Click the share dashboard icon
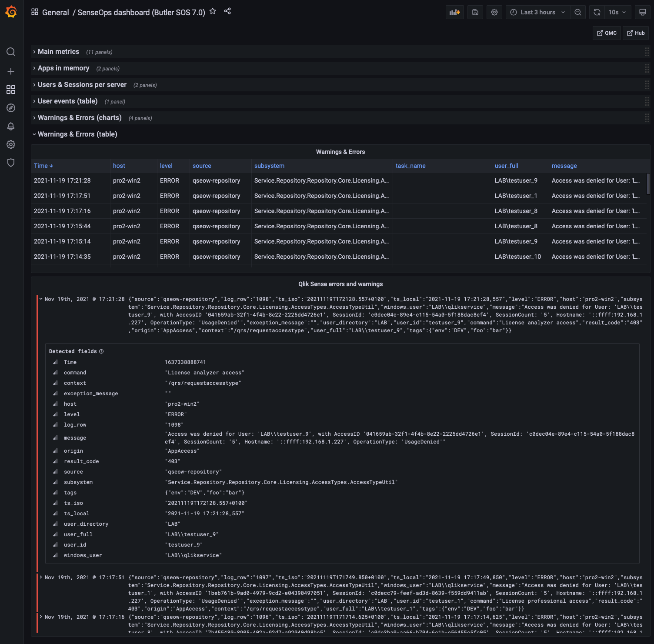This screenshot has height=644, width=654. point(227,11)
